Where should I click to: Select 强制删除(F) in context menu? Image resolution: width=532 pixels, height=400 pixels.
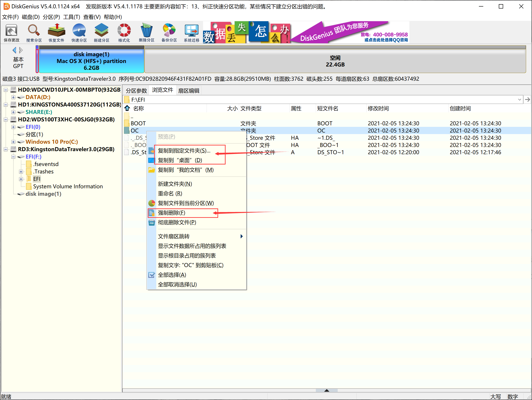(197, 213)
